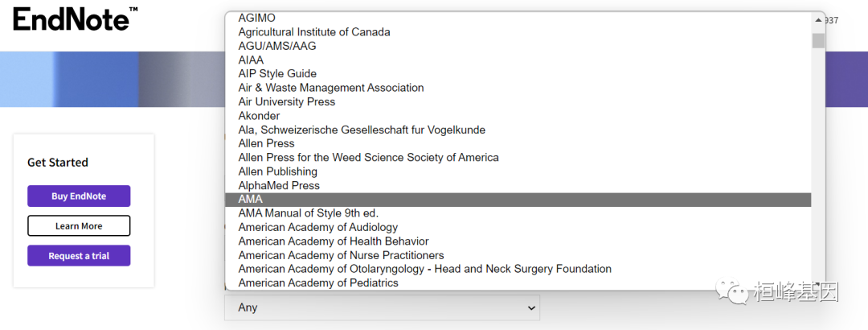
Task: Select Allen Press option
Action: pyautogui.click(x=266, y=143)
